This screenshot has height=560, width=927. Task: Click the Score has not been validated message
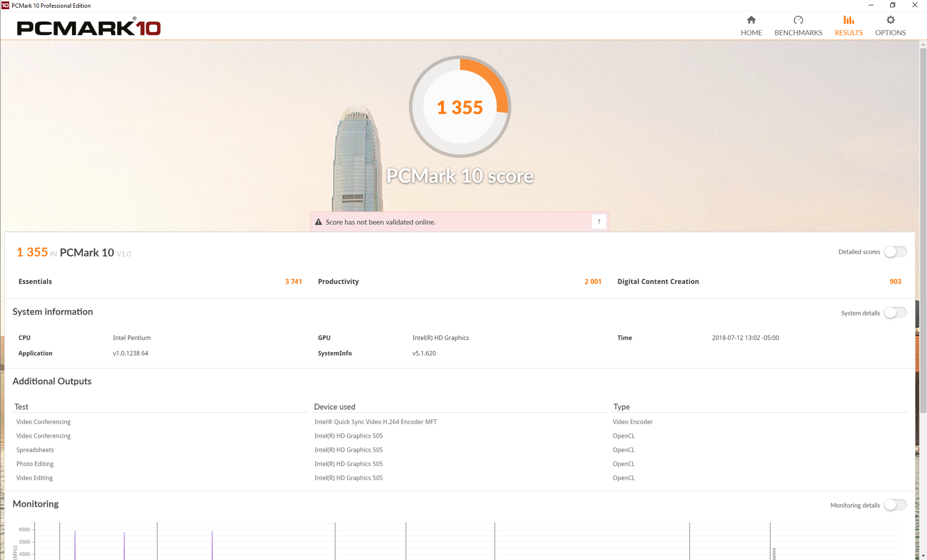(380, 222)
